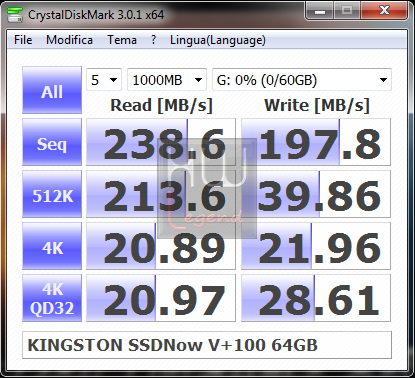Run the 4K random test
Screen dimensions: 415x378
coord(52,246)
